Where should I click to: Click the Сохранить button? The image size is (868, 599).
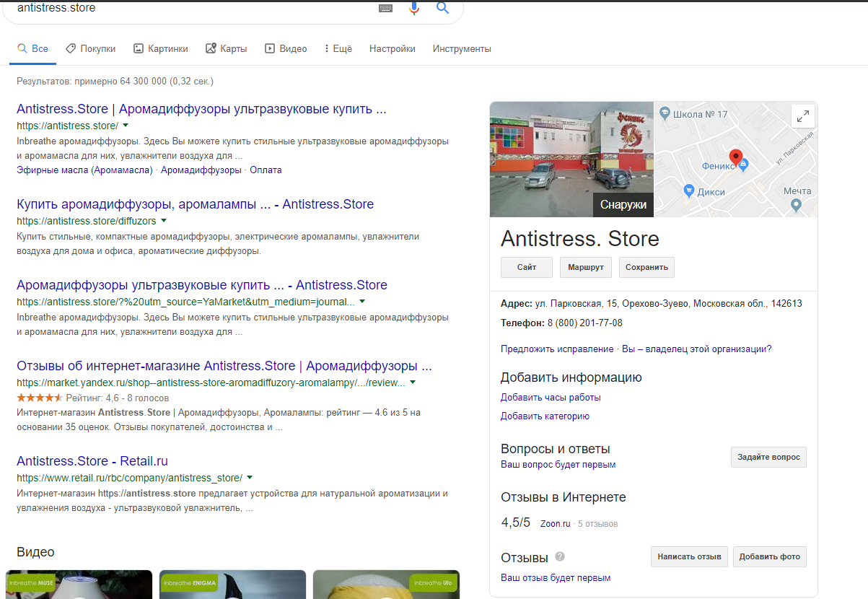pos(646,267)
